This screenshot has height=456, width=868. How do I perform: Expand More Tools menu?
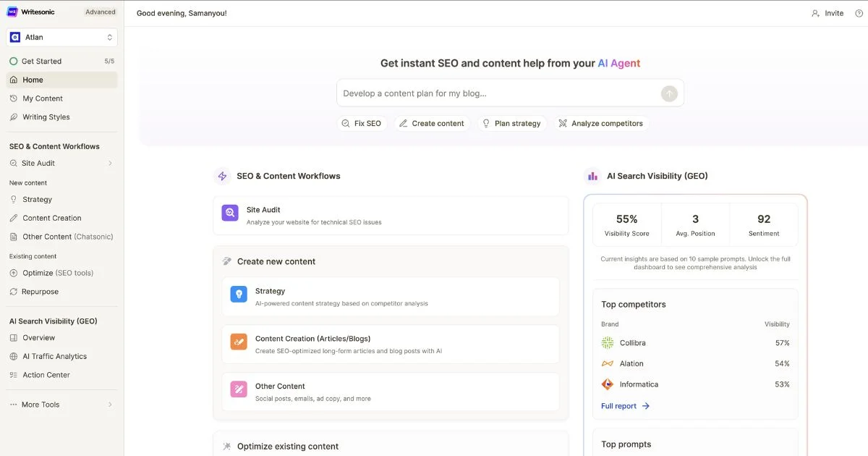coord(62,405)
